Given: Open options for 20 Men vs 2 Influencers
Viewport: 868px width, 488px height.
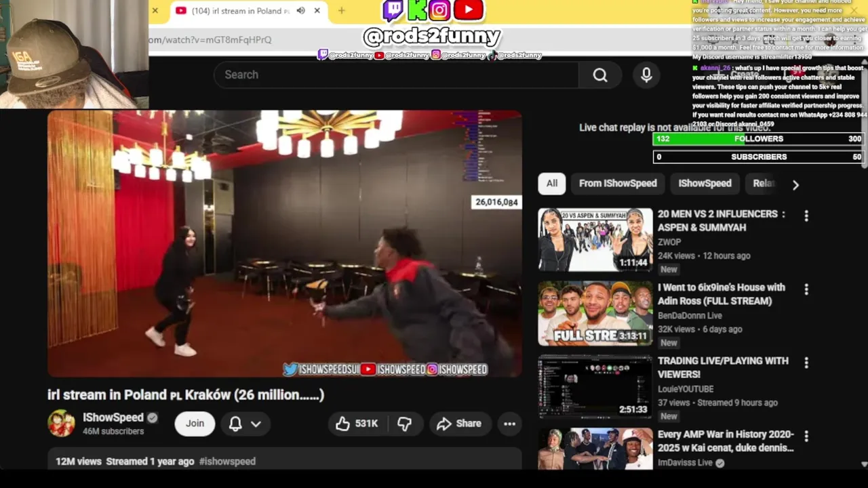Looking at the screenshot, I should click(x=806, y=216).
